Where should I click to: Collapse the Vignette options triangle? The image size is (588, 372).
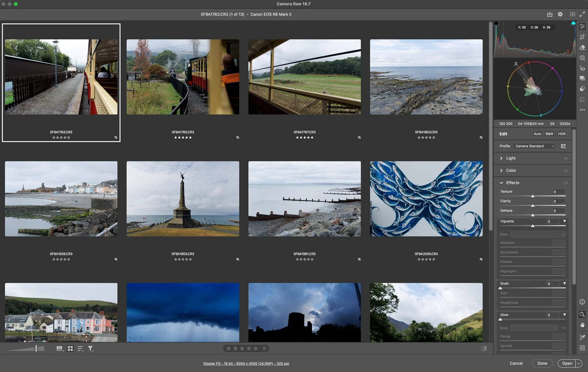(564, 221)
